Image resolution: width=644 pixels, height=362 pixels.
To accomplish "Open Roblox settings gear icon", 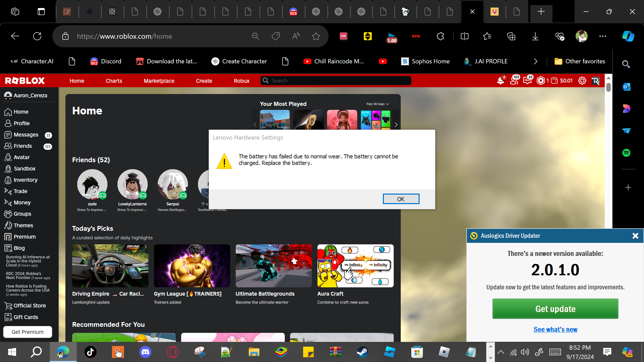I will click(x=582, y=81).
